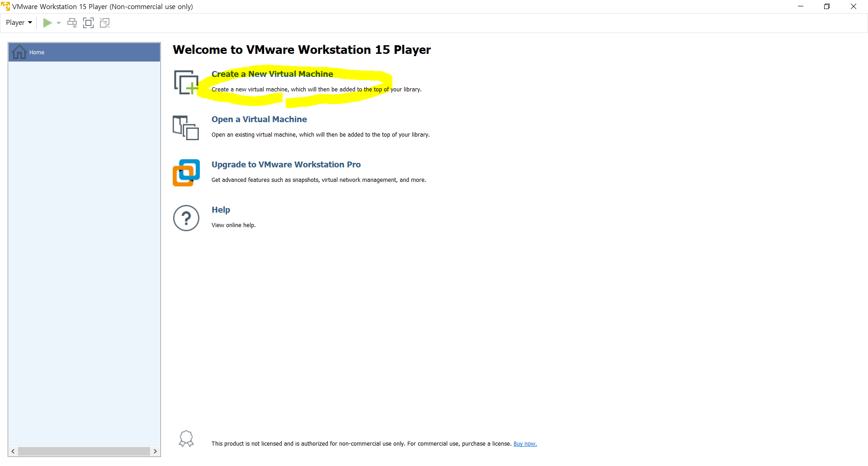
Task: Restore down the VMware Player window
Action: pyautogui.click(x=827, y=6)
